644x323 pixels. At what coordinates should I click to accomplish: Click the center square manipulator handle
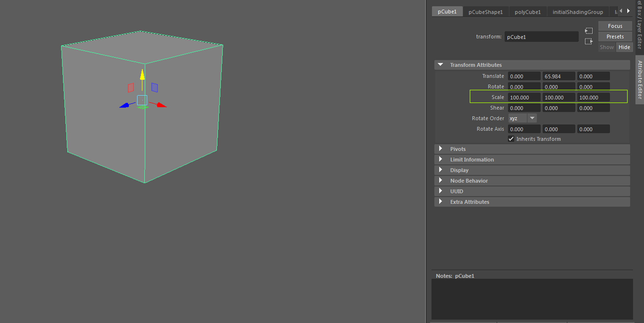[142, 100]
